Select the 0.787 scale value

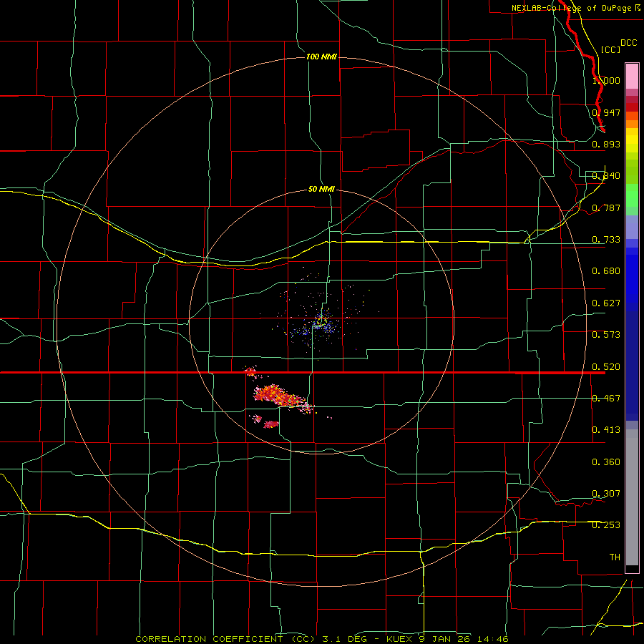coord(606,208)
